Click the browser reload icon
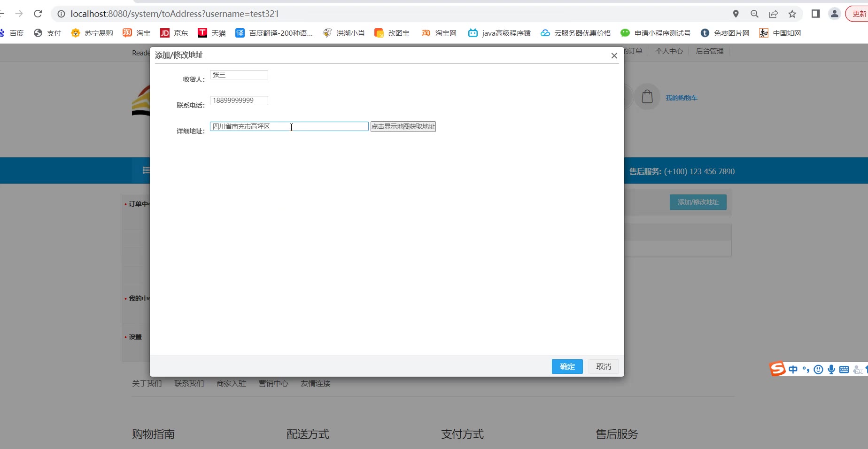Image resolution: width=868 pixels, height=449 pixels. pyautogui.click(x=38, y=14)
